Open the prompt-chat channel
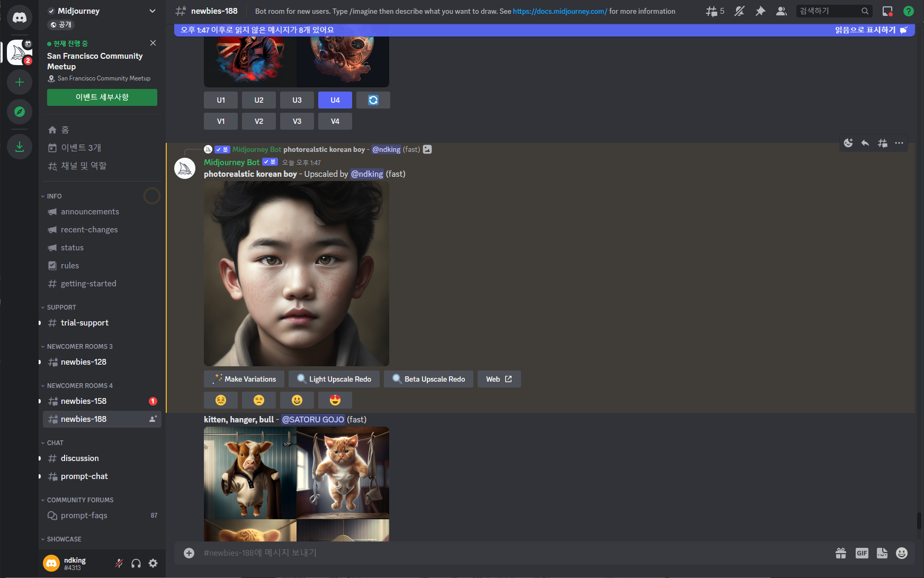Image resolution: width=924 pixels, height=578 pixels. (102, 476)
